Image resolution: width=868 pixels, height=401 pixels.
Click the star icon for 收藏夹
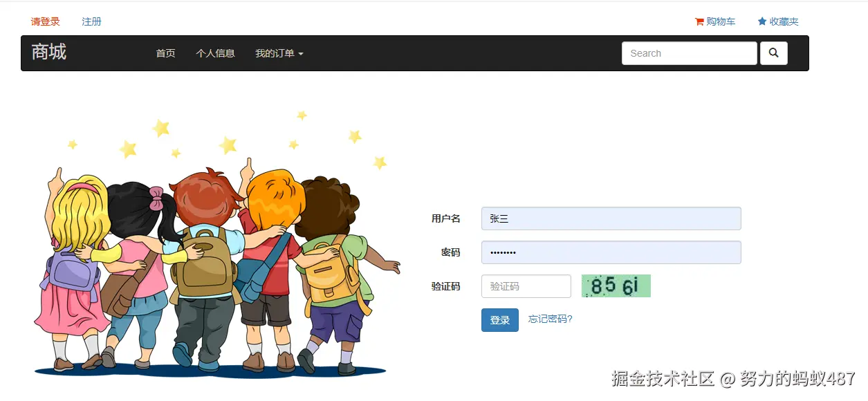coord(762,21)
